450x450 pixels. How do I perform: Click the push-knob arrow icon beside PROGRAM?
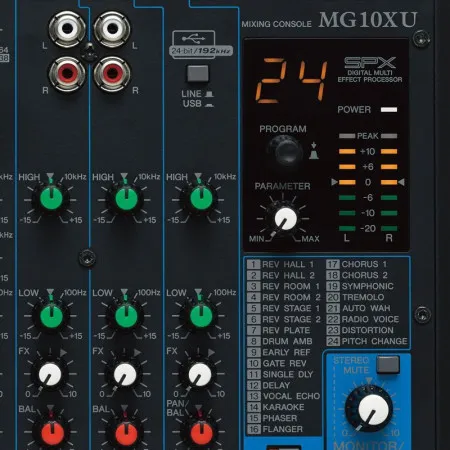click(314, 151)
